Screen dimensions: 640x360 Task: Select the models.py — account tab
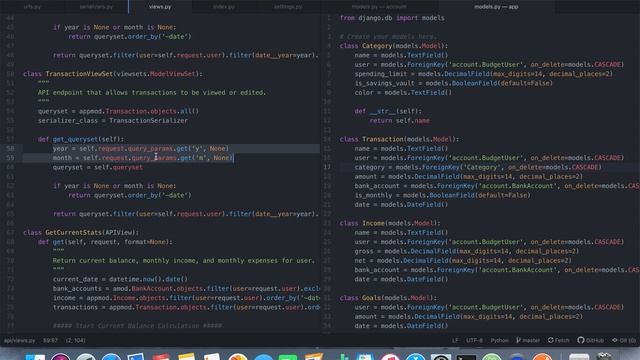(379, 7)
